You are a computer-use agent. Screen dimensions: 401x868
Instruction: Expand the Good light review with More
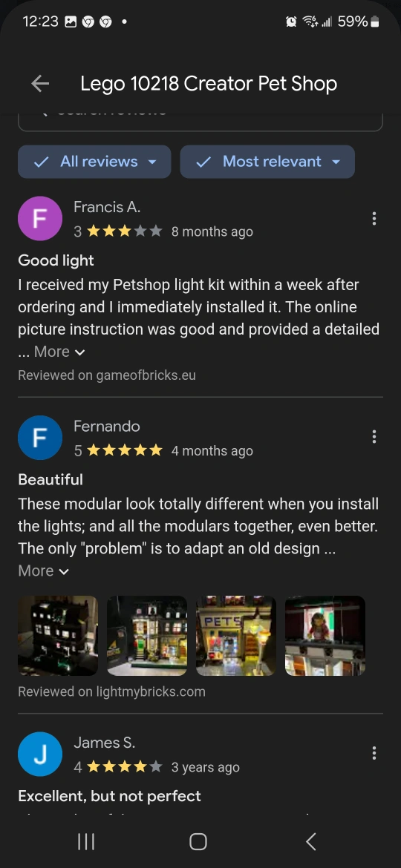tap(59, 352)
